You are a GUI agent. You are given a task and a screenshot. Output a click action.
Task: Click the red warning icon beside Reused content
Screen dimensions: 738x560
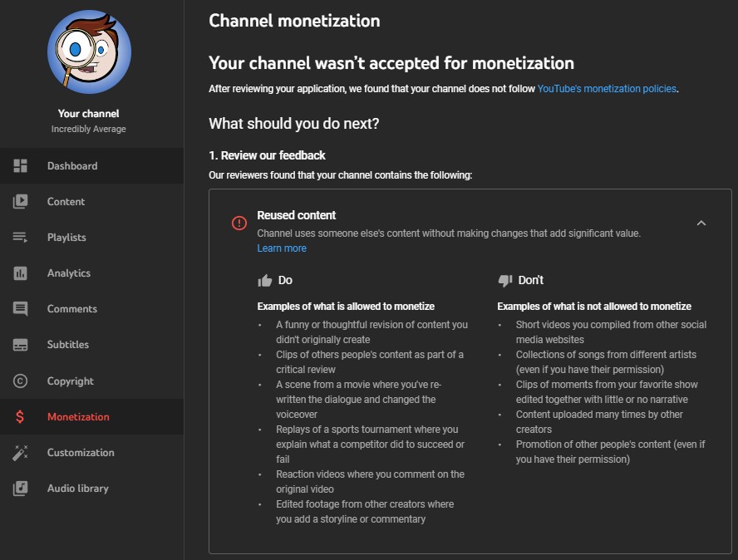(239, 223)
